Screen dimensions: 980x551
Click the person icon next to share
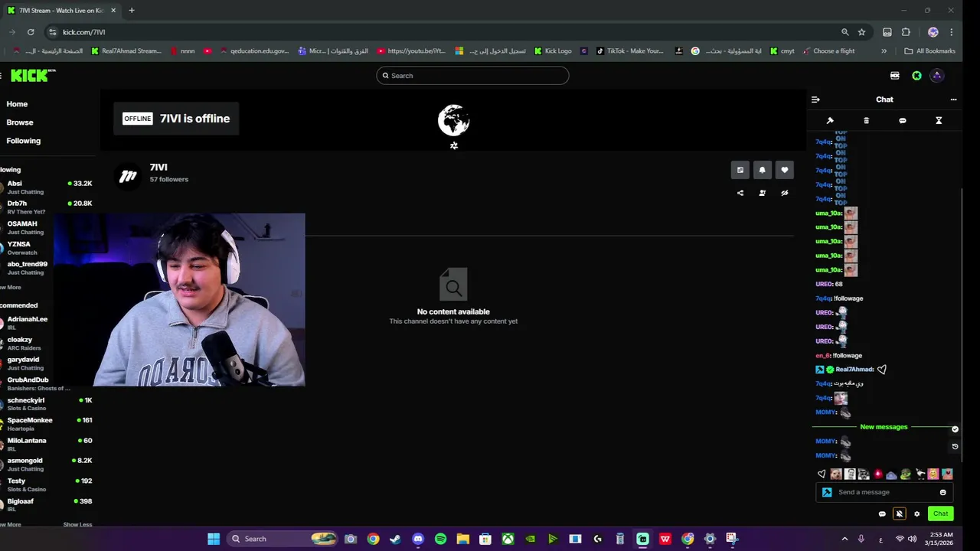point(762,193)
